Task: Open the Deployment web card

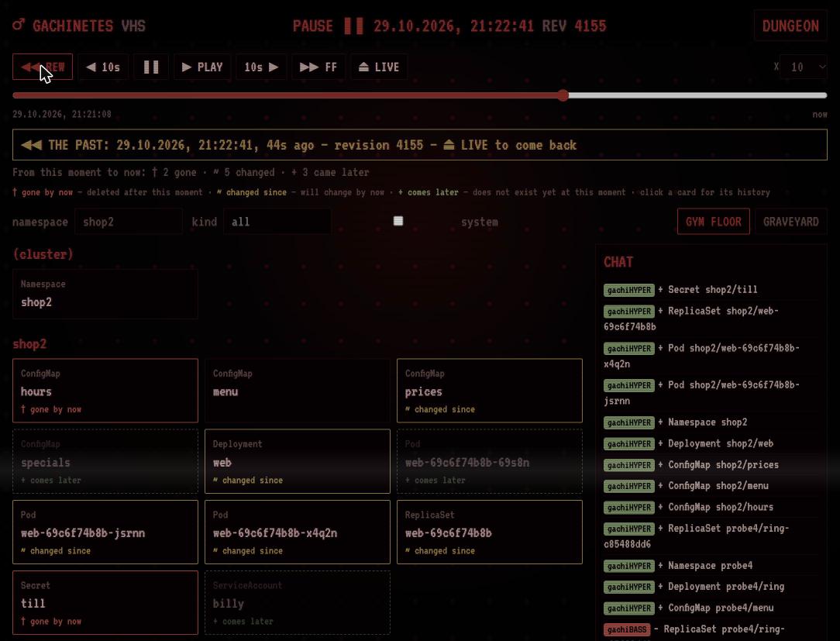Action: tap(298, 461)
